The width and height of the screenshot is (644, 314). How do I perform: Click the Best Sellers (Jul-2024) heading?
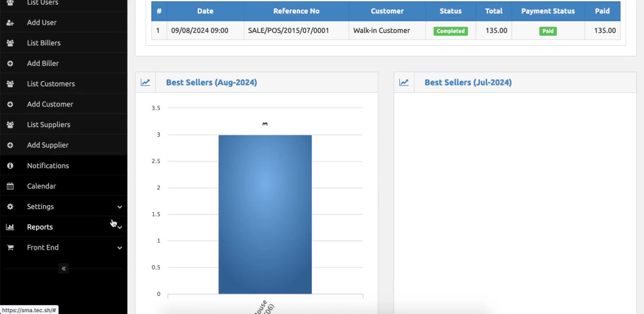click(468, 82)
